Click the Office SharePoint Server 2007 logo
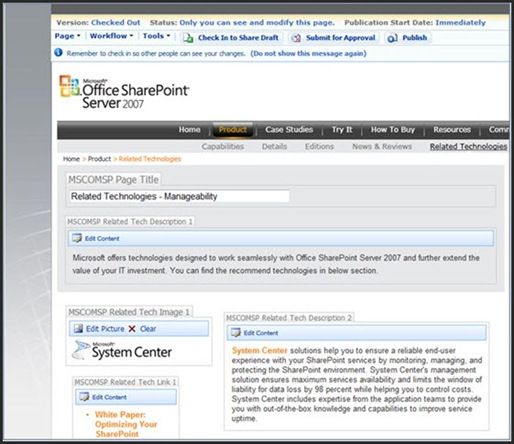 pos(124,92)
